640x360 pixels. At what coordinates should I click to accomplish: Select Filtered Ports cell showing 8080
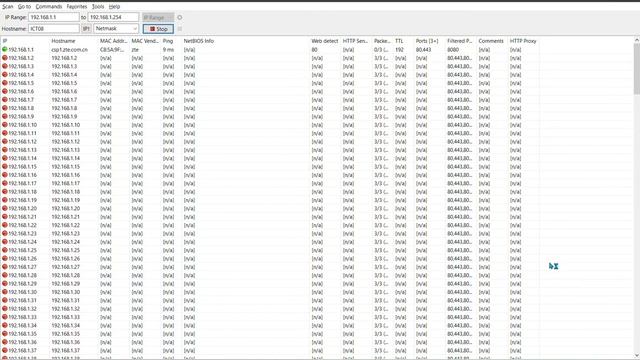tap(453, 50)
